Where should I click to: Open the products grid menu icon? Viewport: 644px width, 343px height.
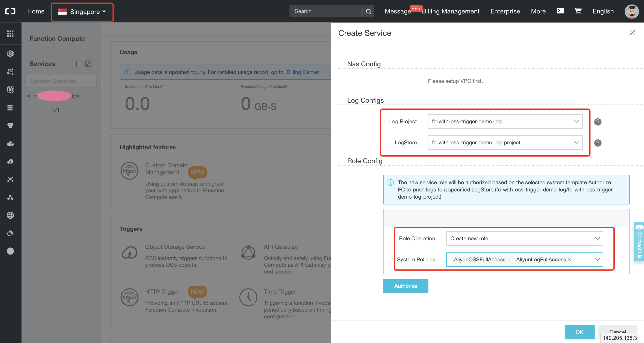click(10, 34)
